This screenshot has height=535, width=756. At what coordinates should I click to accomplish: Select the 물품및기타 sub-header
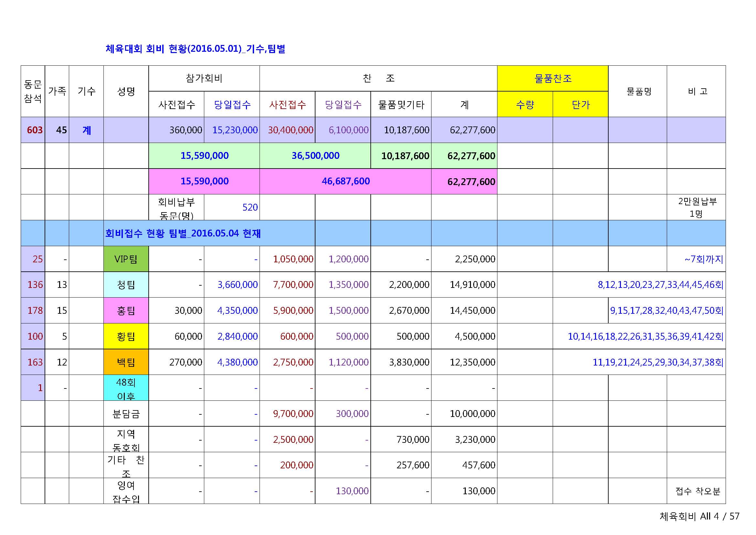[401, 104]
